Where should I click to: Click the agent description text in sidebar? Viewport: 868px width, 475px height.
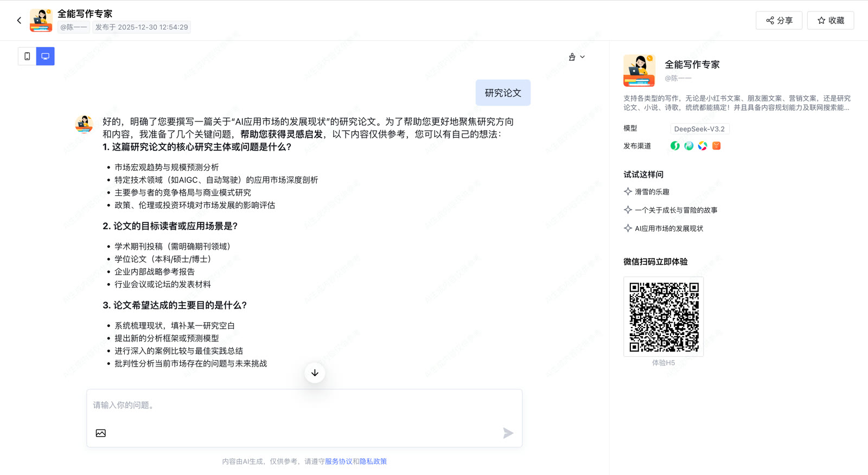[x=737, y=103]
